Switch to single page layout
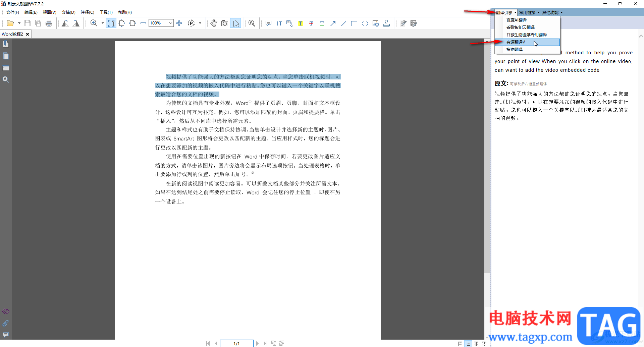Viewport: 644px width, 347px height. (460, 344)
